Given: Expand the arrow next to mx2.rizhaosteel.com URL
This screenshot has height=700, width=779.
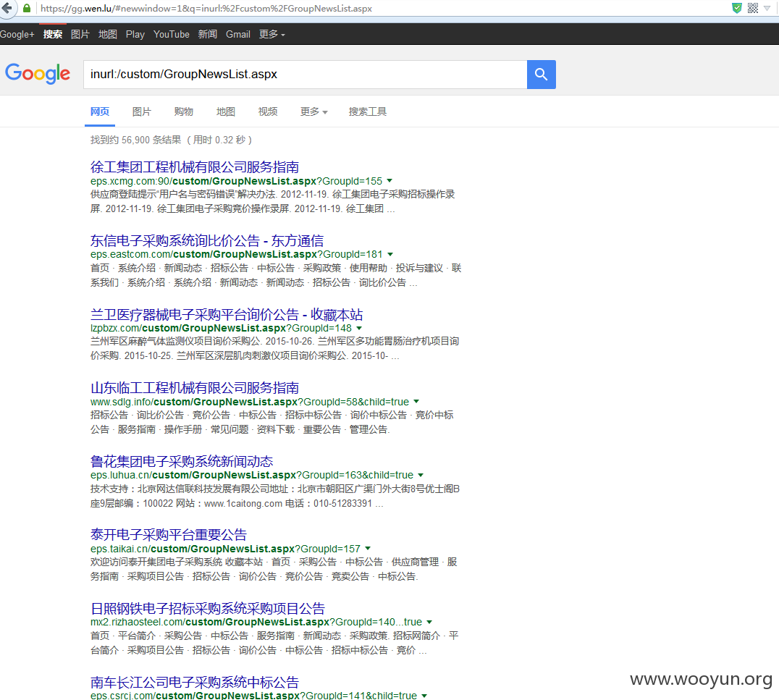Looking at the screenshot, I should coord(429,622).
